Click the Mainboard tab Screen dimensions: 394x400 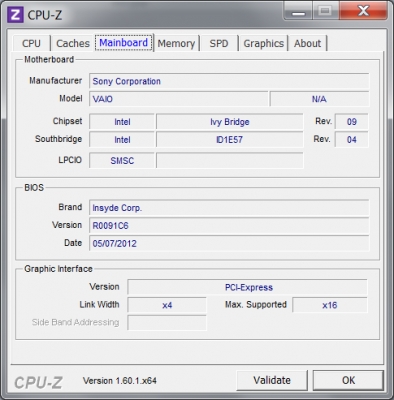(124, 43)
